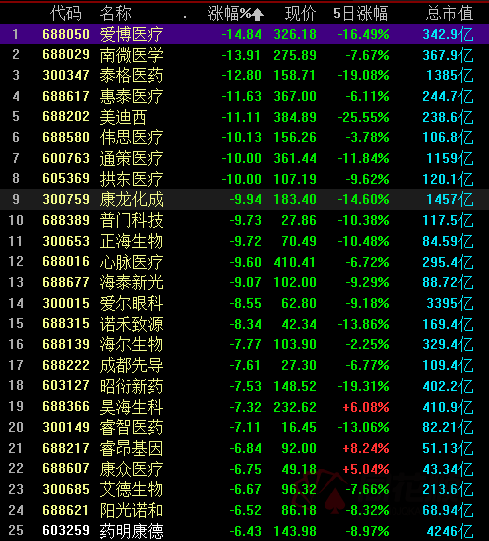Click the +8.24% five-day change
The image size is (489, 541).
click(x=366, y=448)
